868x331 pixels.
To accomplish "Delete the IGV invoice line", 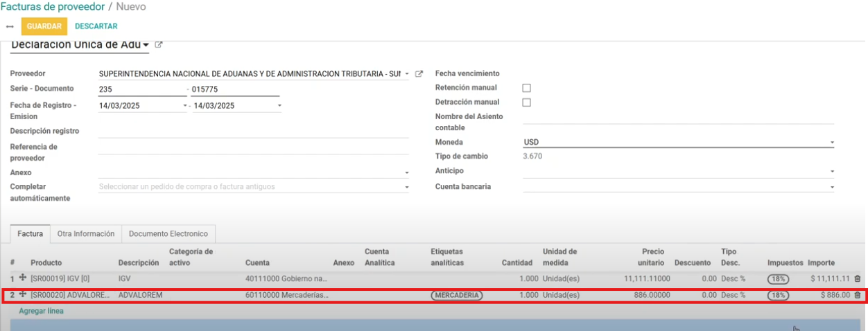I will (858, 278).
